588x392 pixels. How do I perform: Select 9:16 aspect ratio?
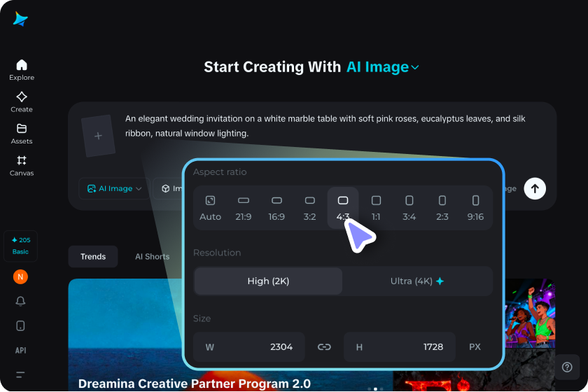click(475, 208)
